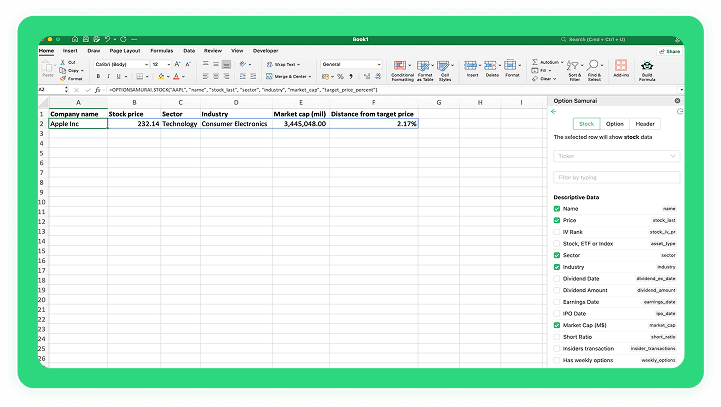Click the Paste clipboard icon
This screenshot has width=721, height=407.
point(47,67)
